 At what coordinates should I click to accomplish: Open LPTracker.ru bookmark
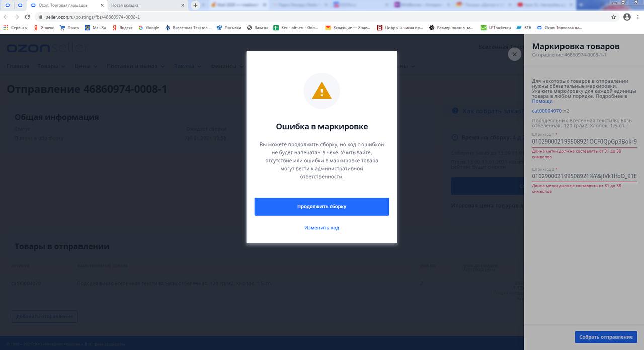point(496,28)
